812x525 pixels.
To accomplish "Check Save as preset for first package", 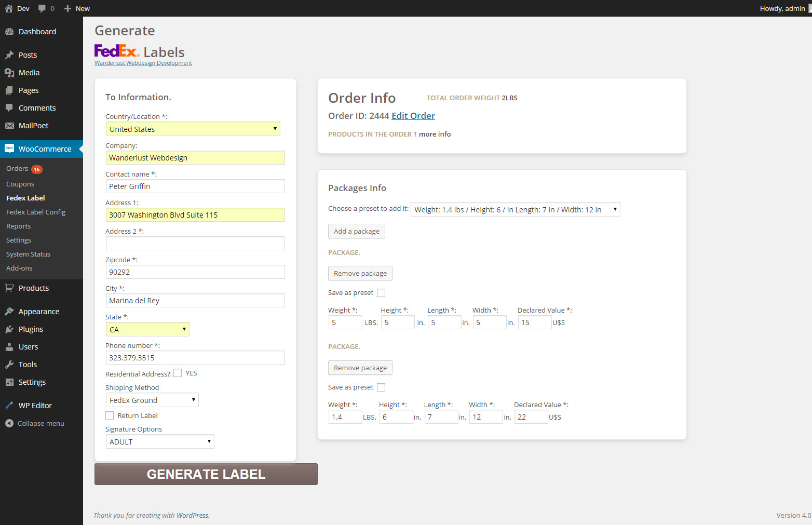I will click(x=381, y=293).
